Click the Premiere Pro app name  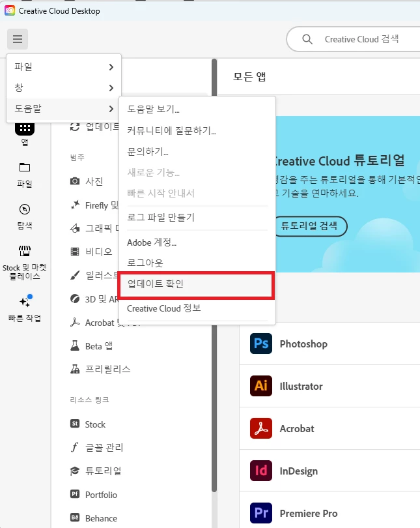coord(309,513)
